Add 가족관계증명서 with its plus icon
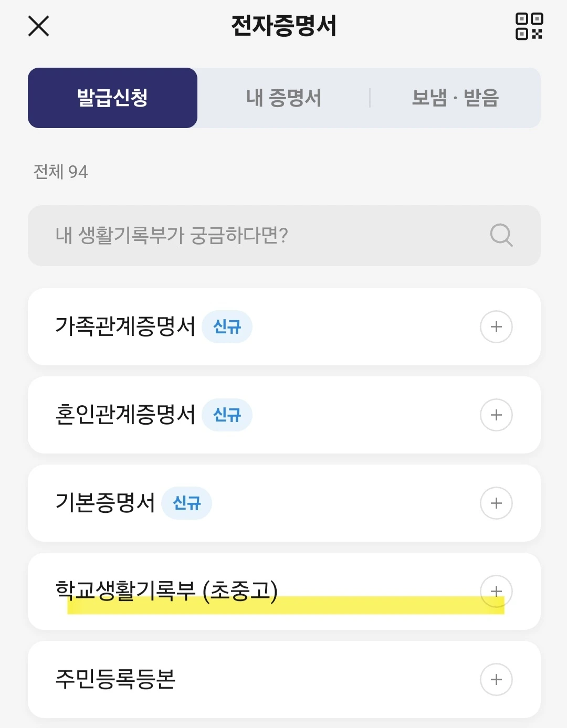 point(496,326)
